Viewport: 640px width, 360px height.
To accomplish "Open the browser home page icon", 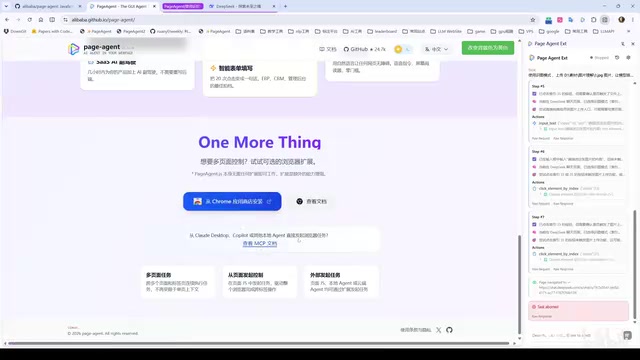I will point(41,20).
